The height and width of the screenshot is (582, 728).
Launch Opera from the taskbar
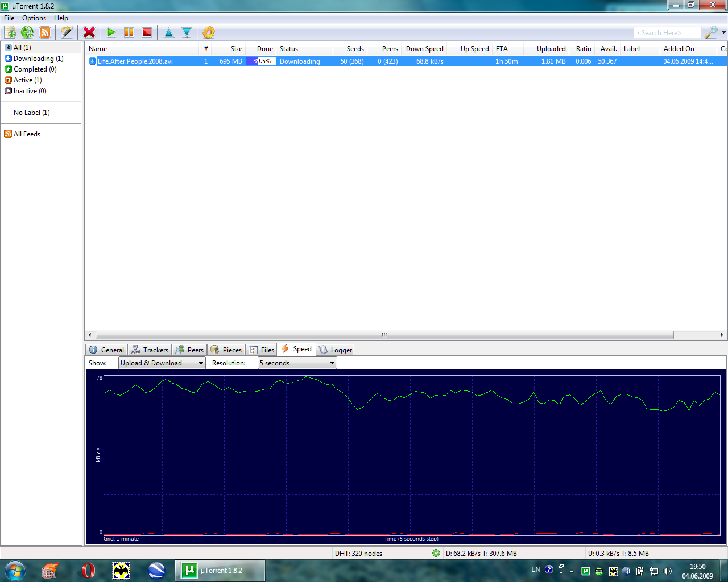point(88,570)
